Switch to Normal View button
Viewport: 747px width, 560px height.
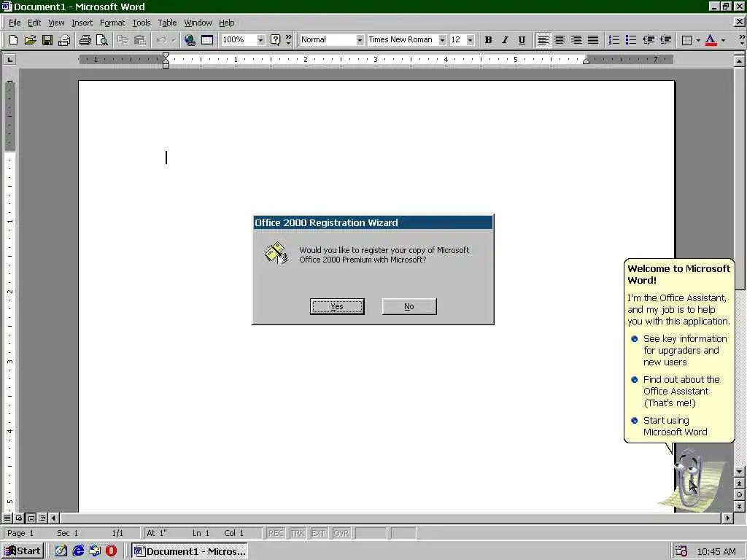tap(7, 518)
